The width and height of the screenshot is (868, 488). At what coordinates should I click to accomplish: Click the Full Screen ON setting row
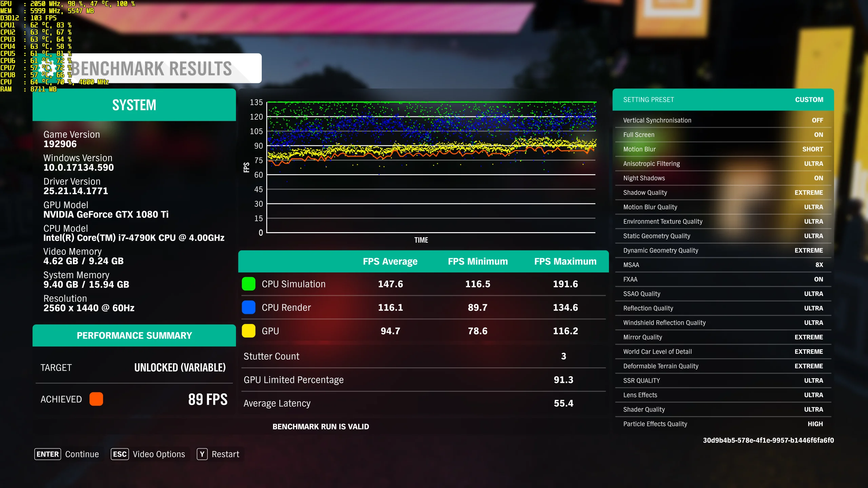[723, 135]
